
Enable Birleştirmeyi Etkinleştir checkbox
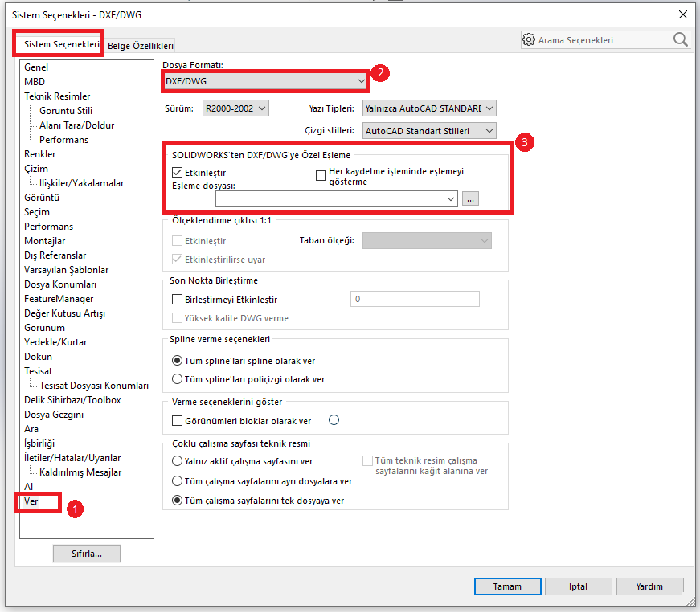click(178, 299)
